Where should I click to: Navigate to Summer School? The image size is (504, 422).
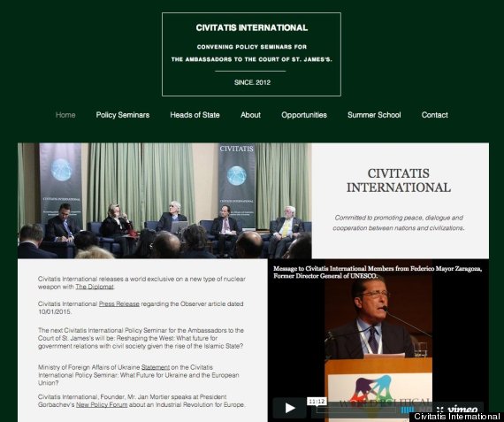tap(374, 115)
